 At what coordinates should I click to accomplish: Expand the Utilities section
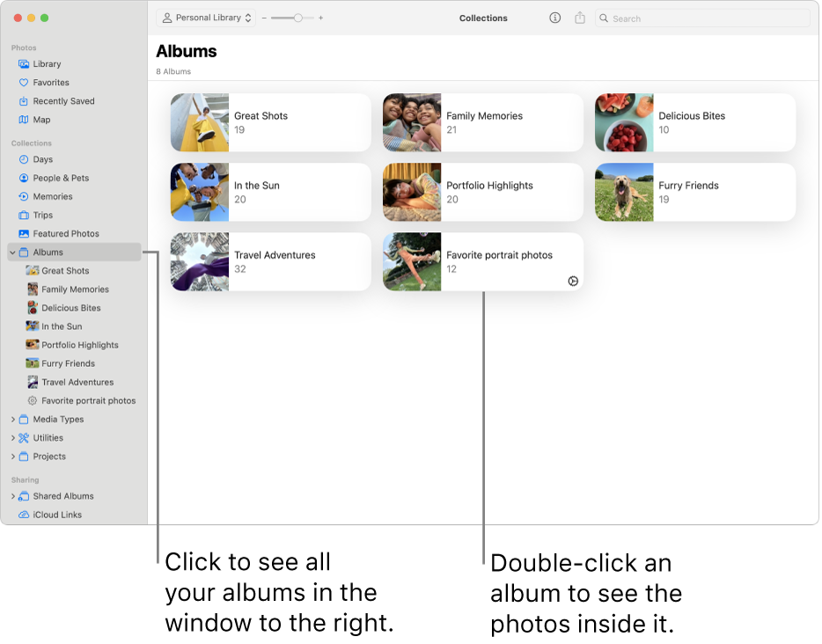14,437
